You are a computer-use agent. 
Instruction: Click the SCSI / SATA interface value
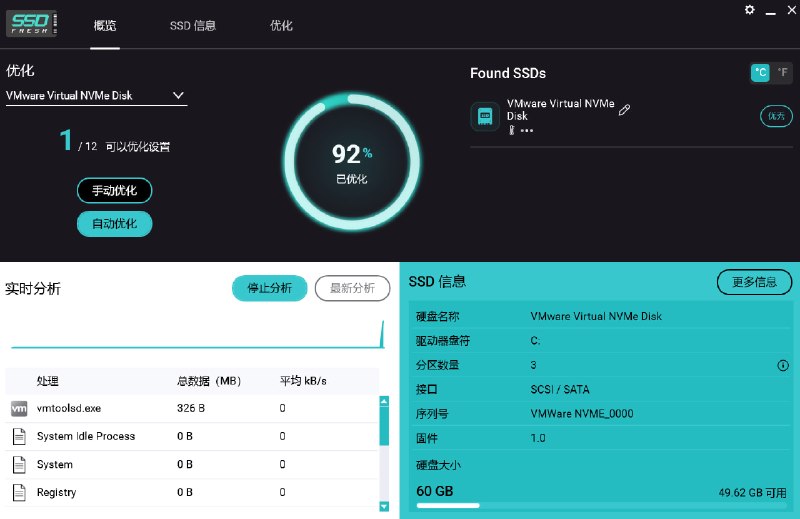[x=560, y=389]
